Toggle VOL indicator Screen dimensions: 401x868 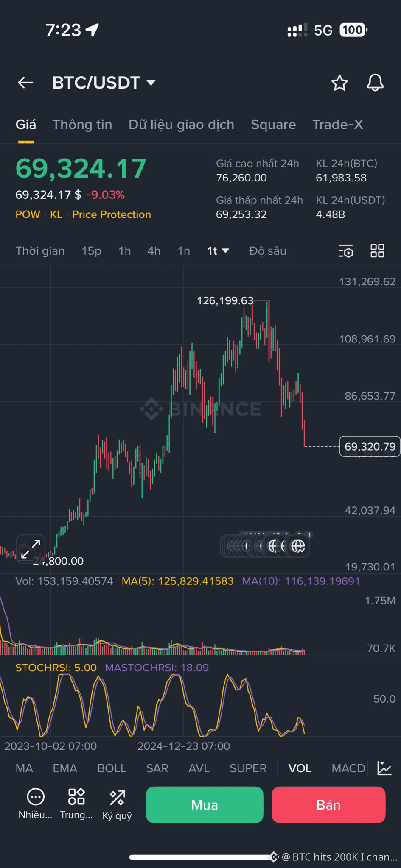point(300,768)
